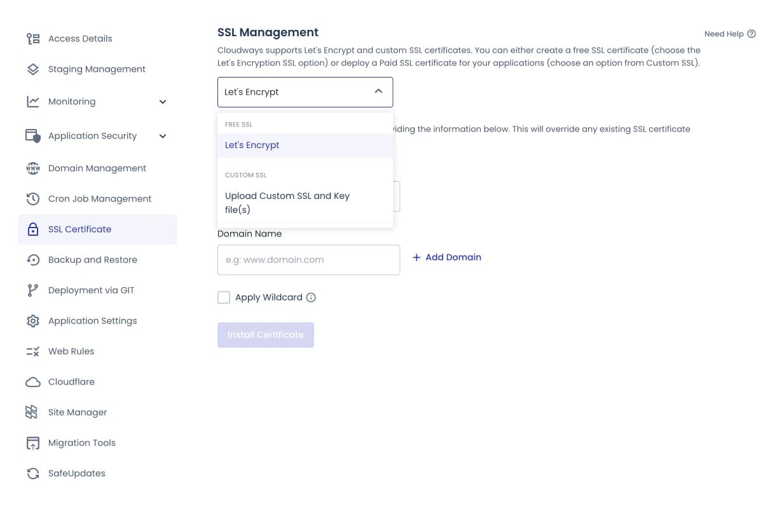The width and height of the screenshot is (768, 532).
Task: Open Site Manager
Action: [97, 413]
